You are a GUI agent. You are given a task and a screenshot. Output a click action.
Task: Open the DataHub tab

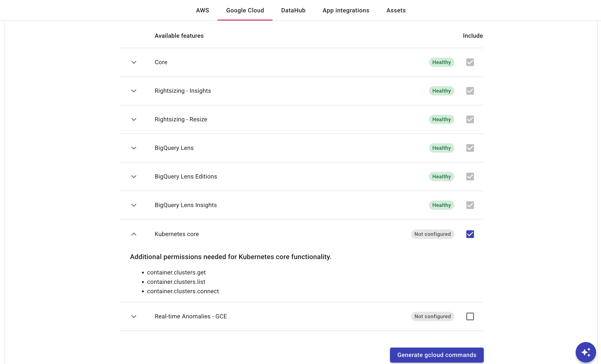click(x=293, y=10)
